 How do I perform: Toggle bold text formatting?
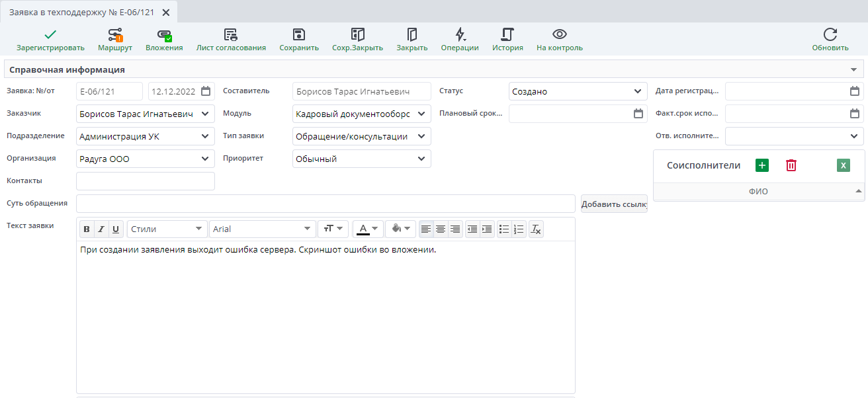[x=87, y=229]
